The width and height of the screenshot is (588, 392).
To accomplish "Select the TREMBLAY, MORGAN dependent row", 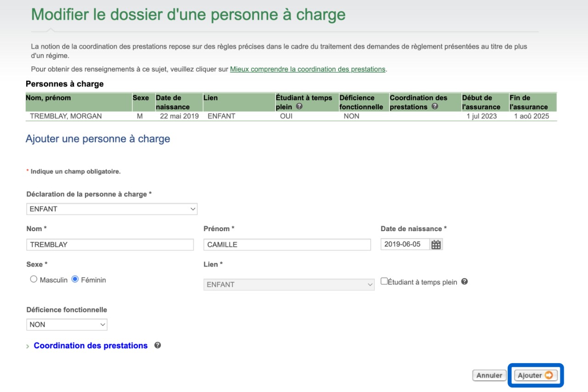I will (66, 116).
